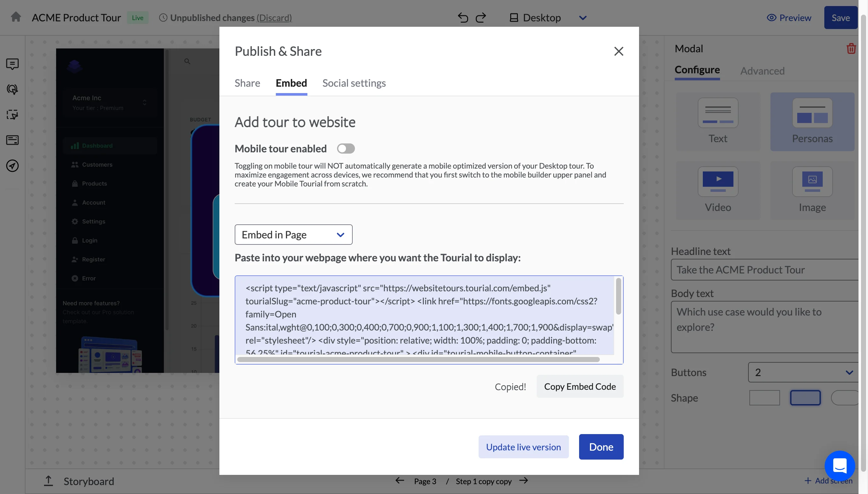The height and width of the screenshot is (494, 868).
Task: Select the pill button shape
Action: click(x=845, y=398)
